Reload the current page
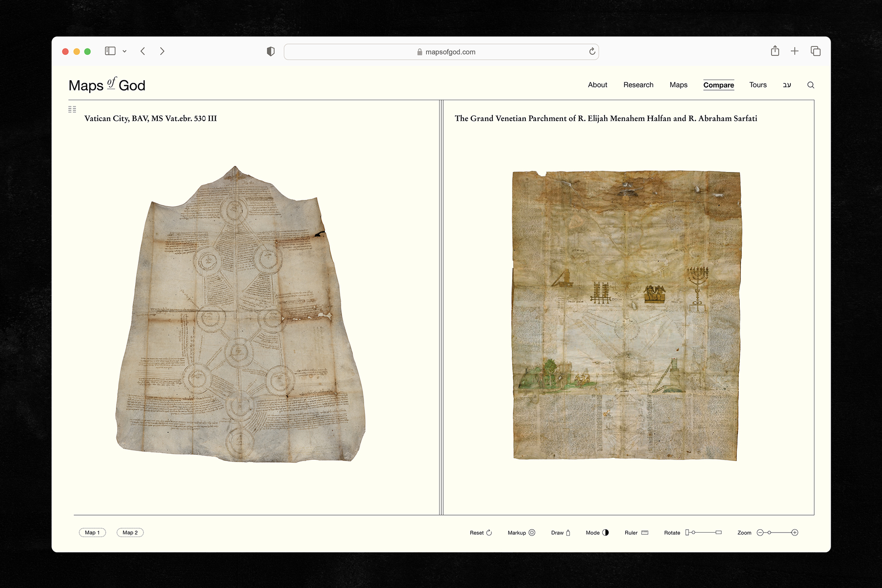Image resolution: width=882 pixels, height=588 pixels. (592, 51)
